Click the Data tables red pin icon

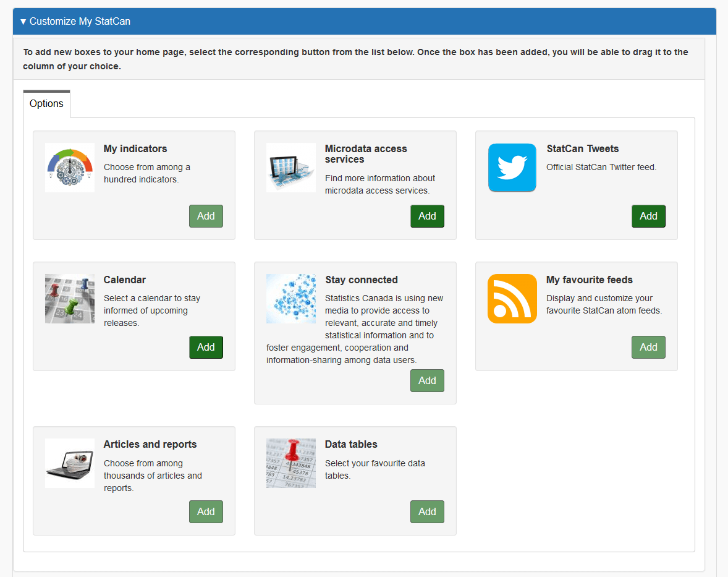tap(291, 463)
